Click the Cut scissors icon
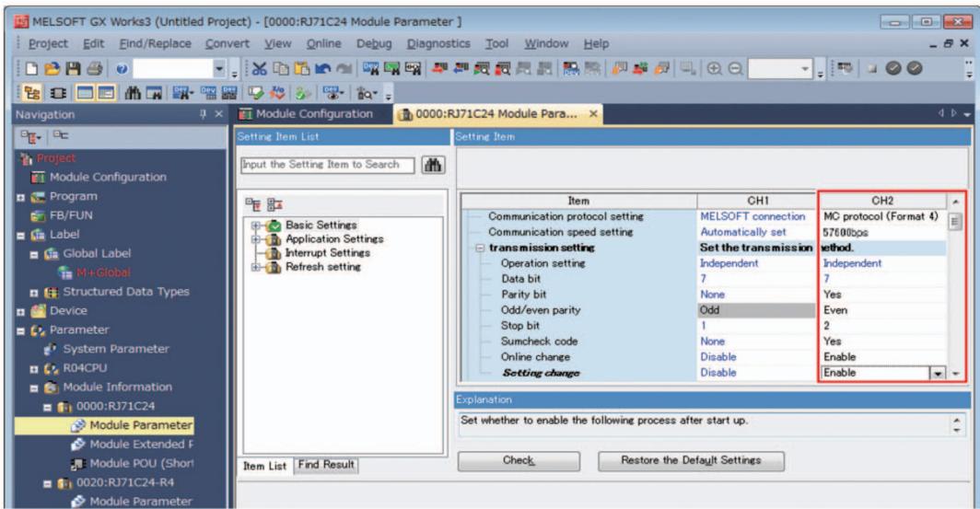The image size is (980, 509). coord(260,69)
